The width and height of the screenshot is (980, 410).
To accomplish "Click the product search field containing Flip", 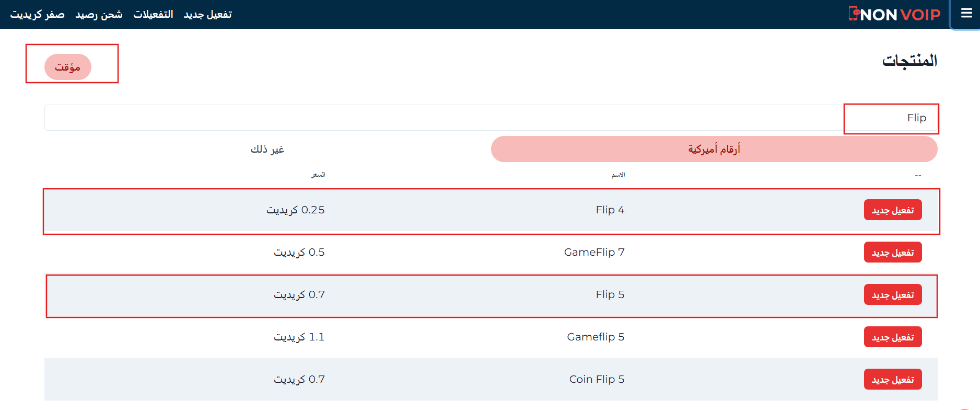I will (x=491, y=118).
